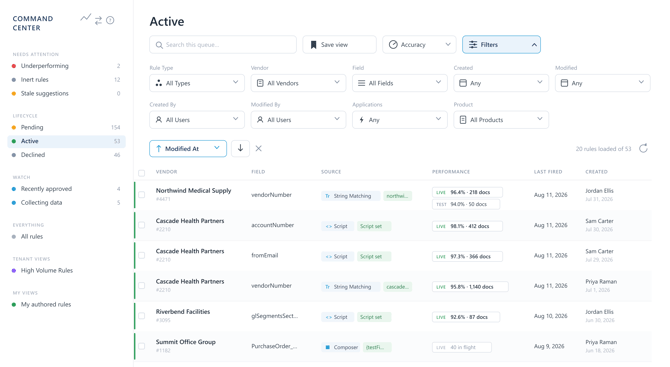Open the Riverbend Facilities rule
Viewport: 670px width, 367px height.
coord(183,311)
